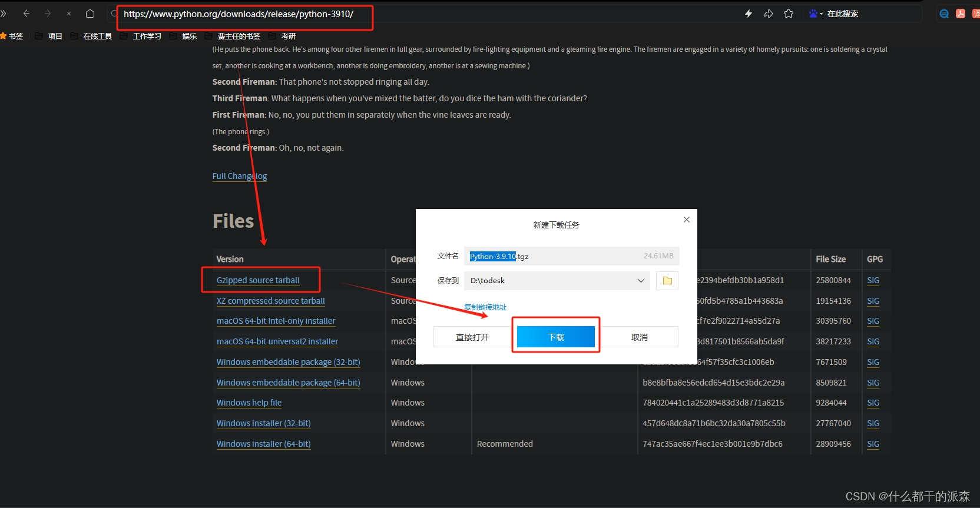The height and width of the screenshot is (508, 980).
Task: Click the folder browse icon in the download dialog
Action: tap(667, 281)
